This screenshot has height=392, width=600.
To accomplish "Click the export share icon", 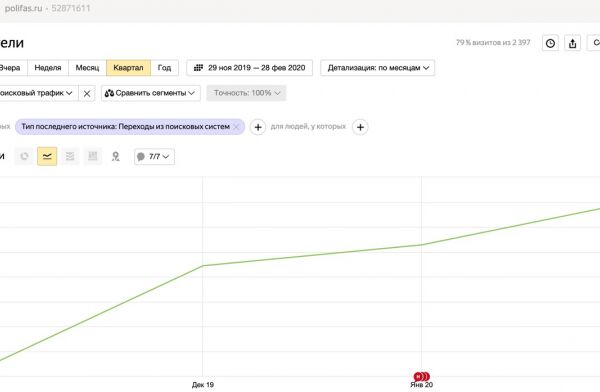I will tap(572, 43).
